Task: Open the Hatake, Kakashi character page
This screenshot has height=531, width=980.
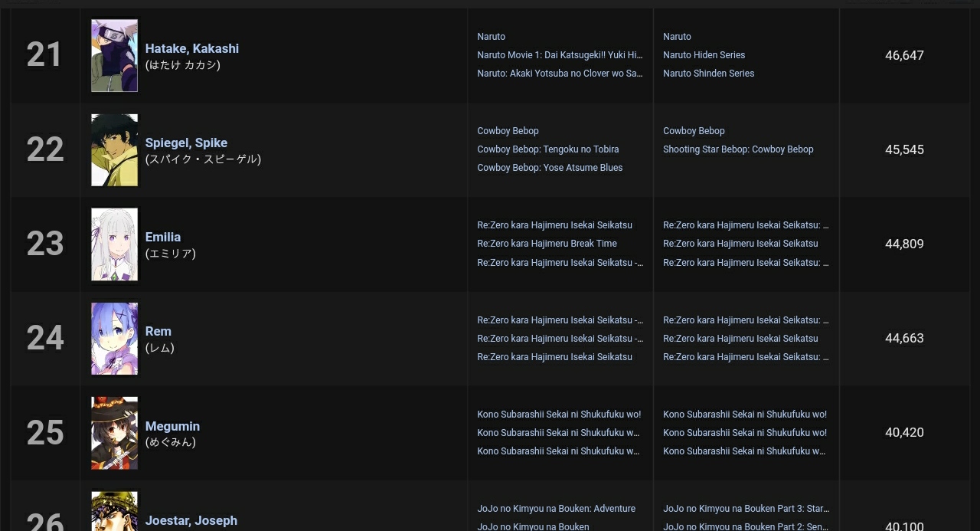Action: (191, 48)
